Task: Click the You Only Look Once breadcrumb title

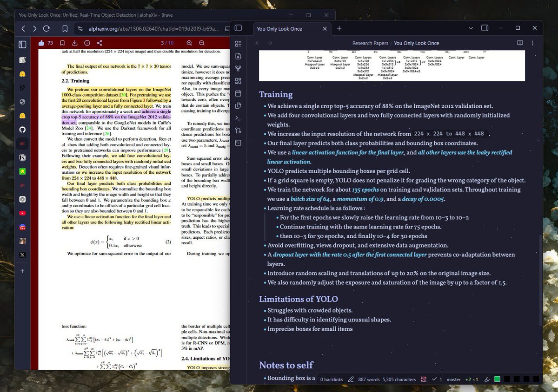Action: tap(417, 43)
